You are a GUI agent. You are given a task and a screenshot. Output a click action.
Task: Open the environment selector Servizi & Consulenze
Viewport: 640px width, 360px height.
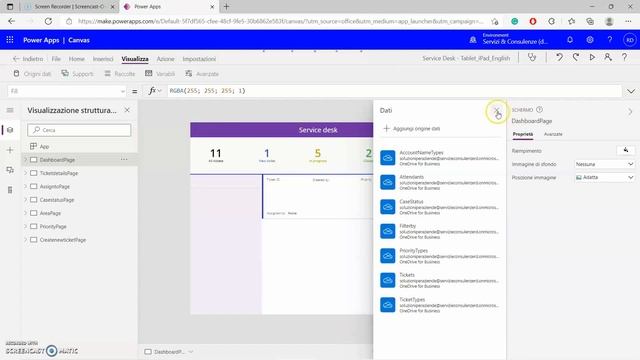509,40
